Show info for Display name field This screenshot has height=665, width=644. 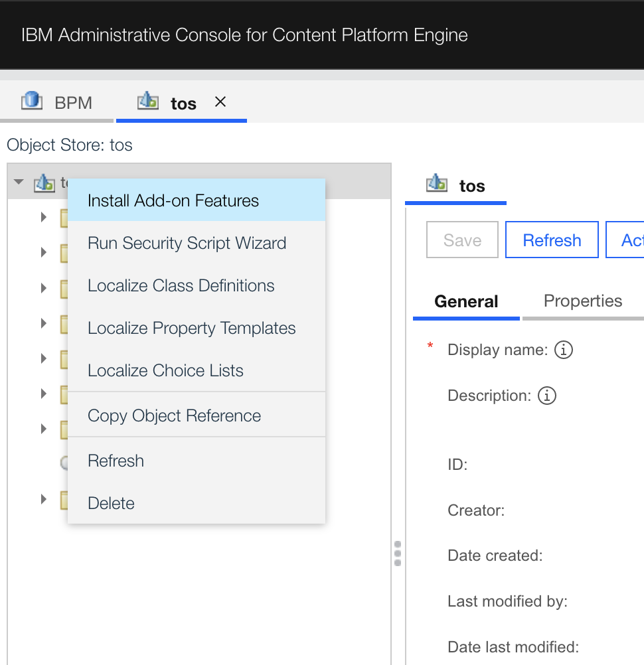tap(564, 350)
